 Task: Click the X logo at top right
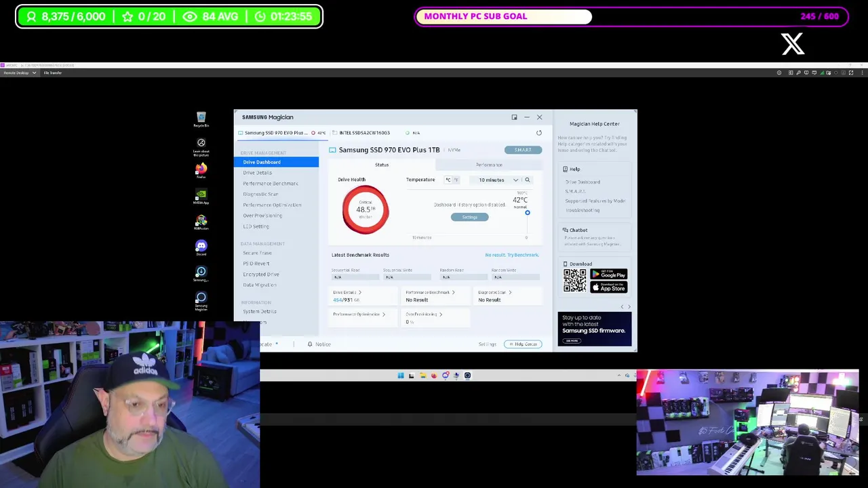(x=792, y=44)
